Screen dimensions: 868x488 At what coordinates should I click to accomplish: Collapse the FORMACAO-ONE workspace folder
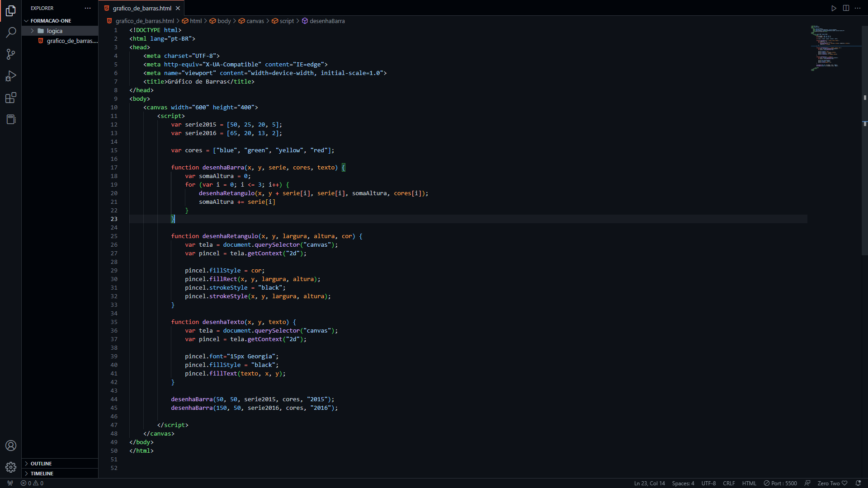tap(27, 21)
